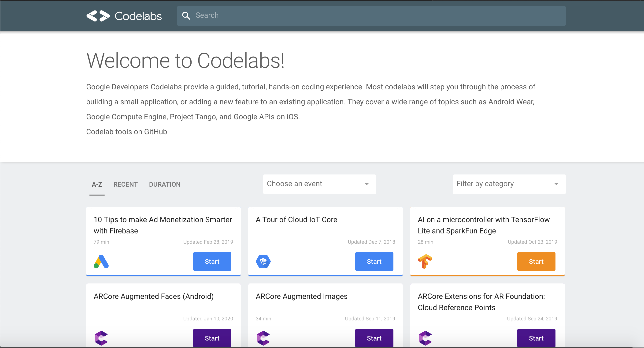Open Codelab tools on GitHub link
This screenshot has height=348, width=644.
pos(126,132)
